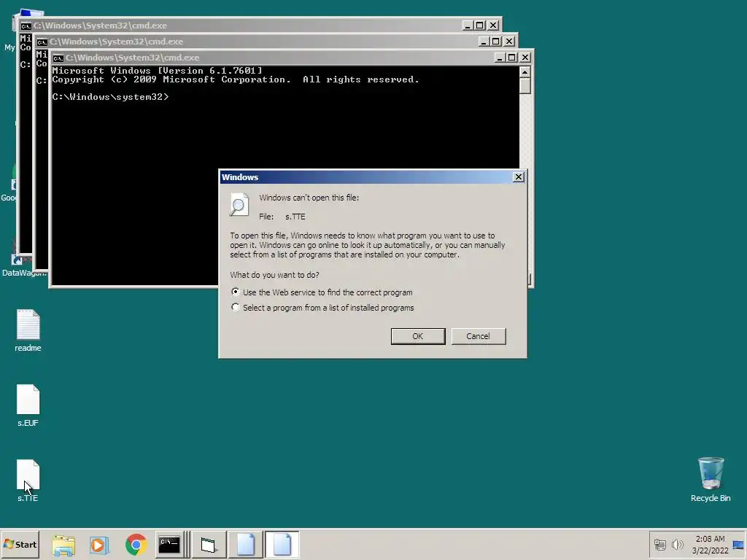Image resolution: width=747 pixels, height=560 pixels.
Task: Close the rearmost cmd.exe window
Action: [x=493, y=26]
